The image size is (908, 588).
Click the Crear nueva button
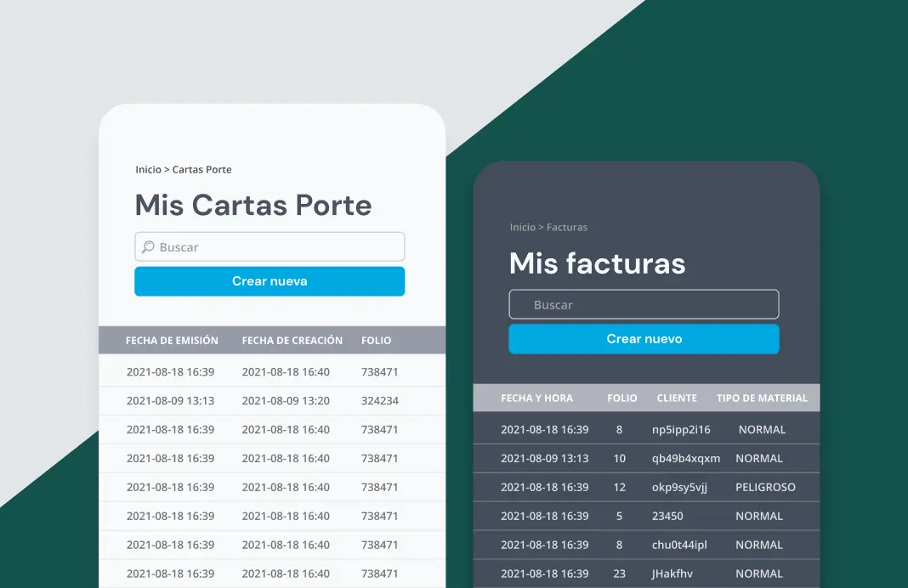click(x=269, y=280)
